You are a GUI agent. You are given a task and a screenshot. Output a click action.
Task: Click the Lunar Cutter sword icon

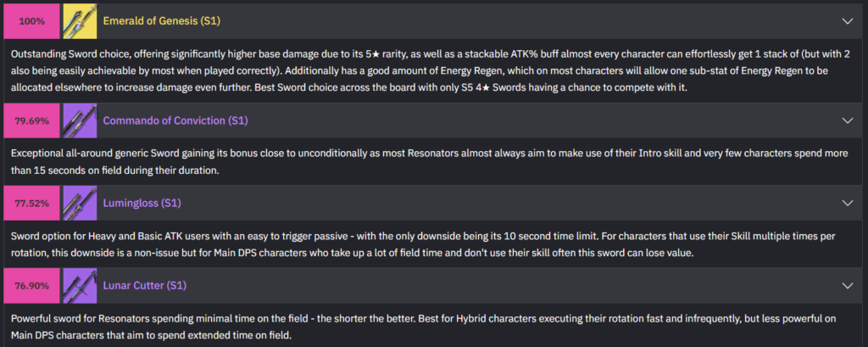point(79,286)
